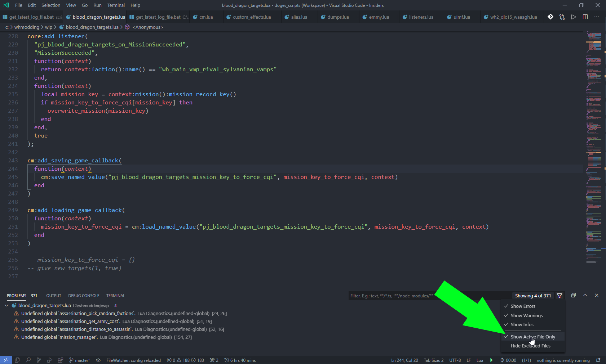The width and height of the screenshot is (606, 364).
Task: Click the master branch indicator
Action: pyautogui.click(x=80, y=360)
